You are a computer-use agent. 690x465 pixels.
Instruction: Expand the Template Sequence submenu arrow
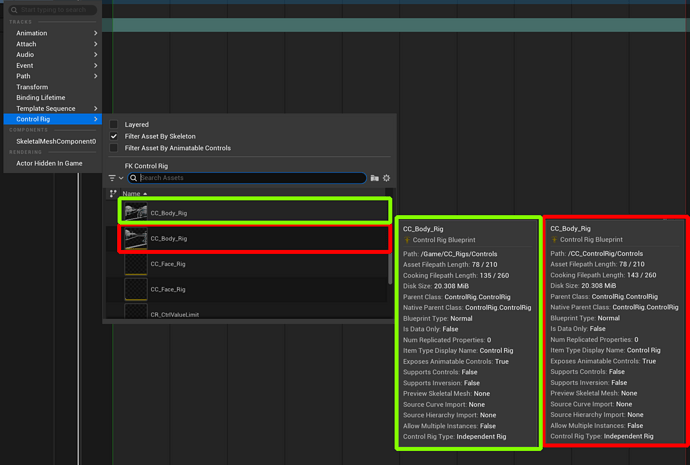(x=95, y=109)
